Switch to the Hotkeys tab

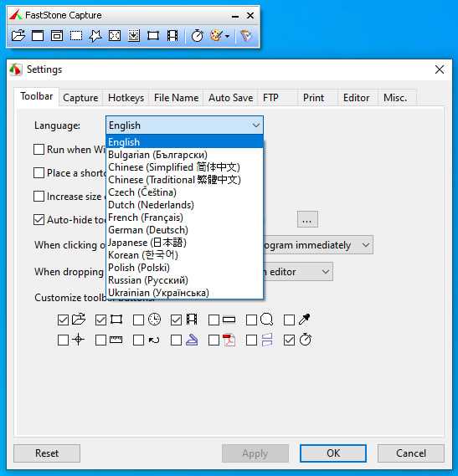pos(126,98)
